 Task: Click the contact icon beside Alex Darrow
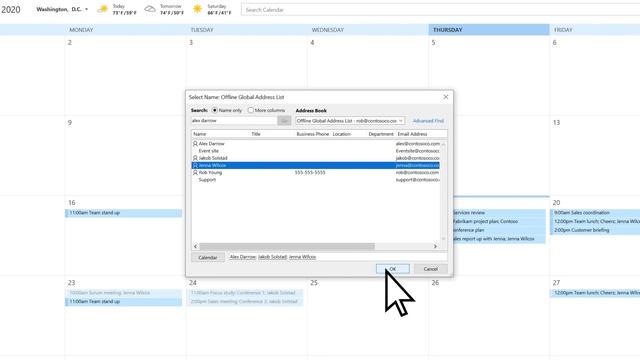point(195,144)
